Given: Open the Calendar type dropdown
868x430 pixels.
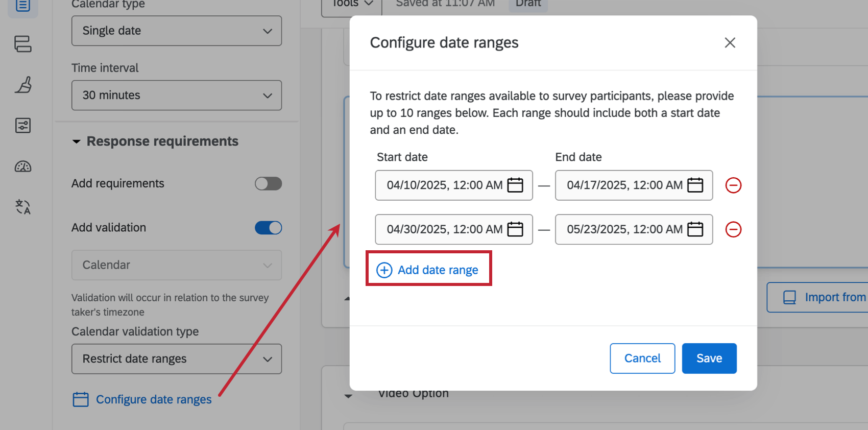Looking at the screenshot, I should coord(176,31).
